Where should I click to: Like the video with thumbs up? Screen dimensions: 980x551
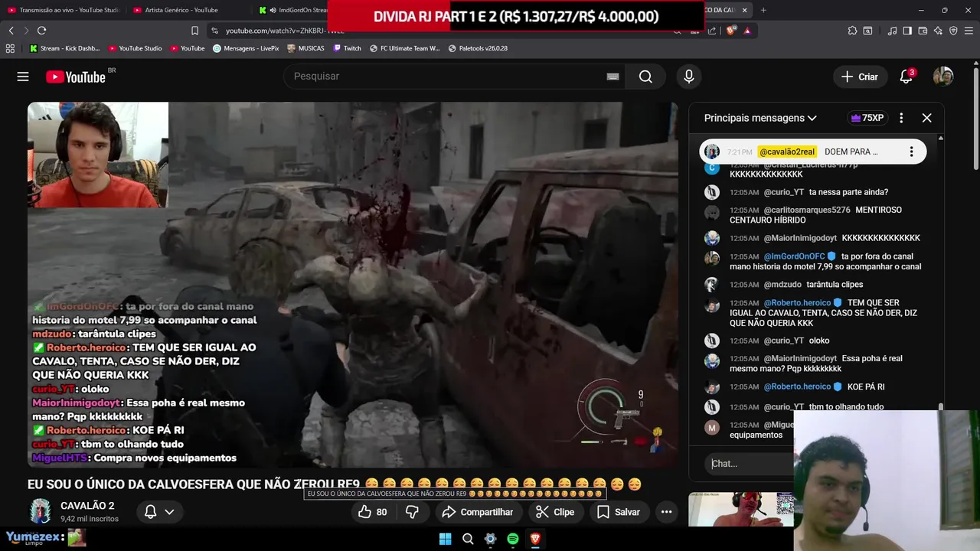(372, 512)
